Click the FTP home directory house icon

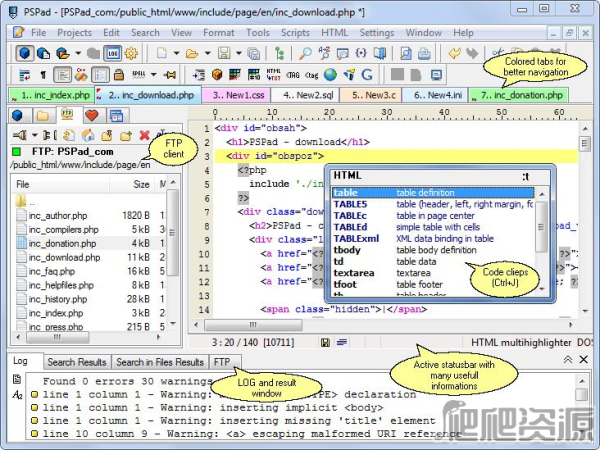[88, 135]
